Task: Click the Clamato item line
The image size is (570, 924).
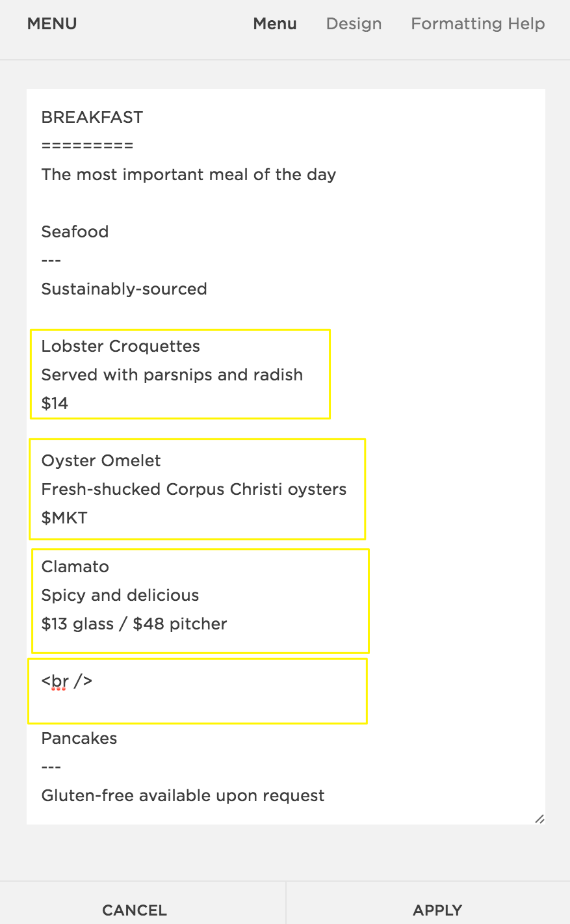Action: tap(75, 566)
